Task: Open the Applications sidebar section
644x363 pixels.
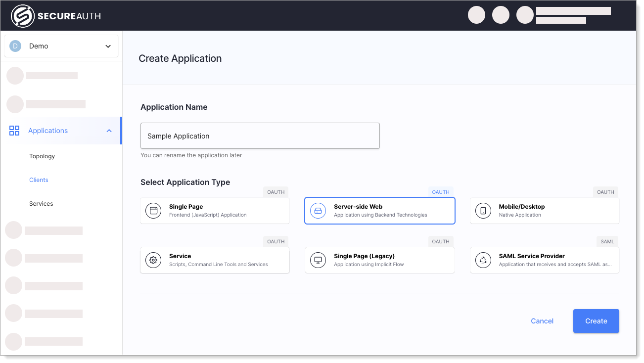Action: 61,131
